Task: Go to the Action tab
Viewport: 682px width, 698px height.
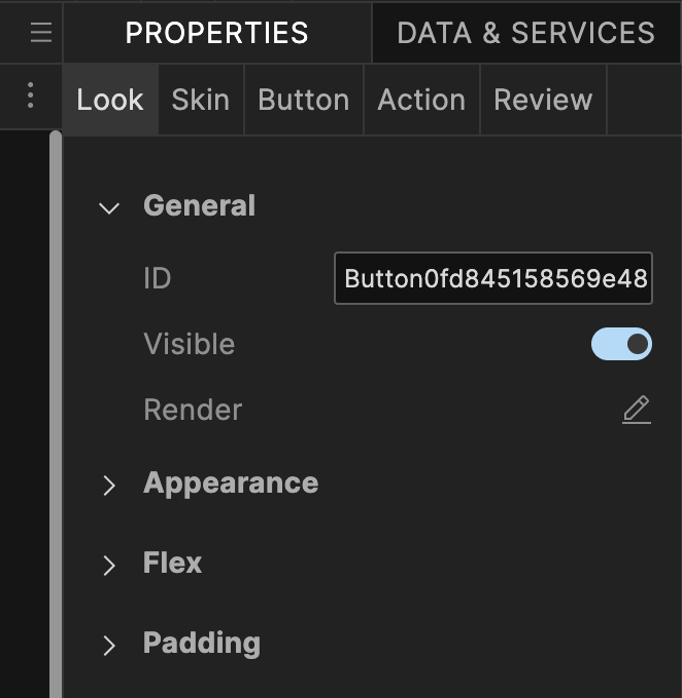Action: [421, 100]
